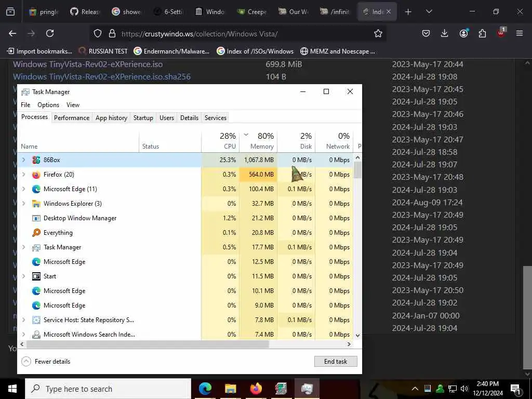
Task: Click the Task Manager horizontal scrollbar thumb
Action: (x=147, y=344)
